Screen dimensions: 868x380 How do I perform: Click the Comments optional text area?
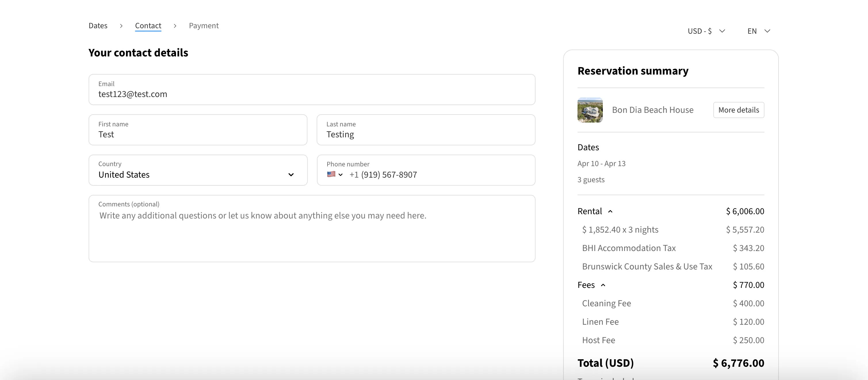(x=312, y=229)
